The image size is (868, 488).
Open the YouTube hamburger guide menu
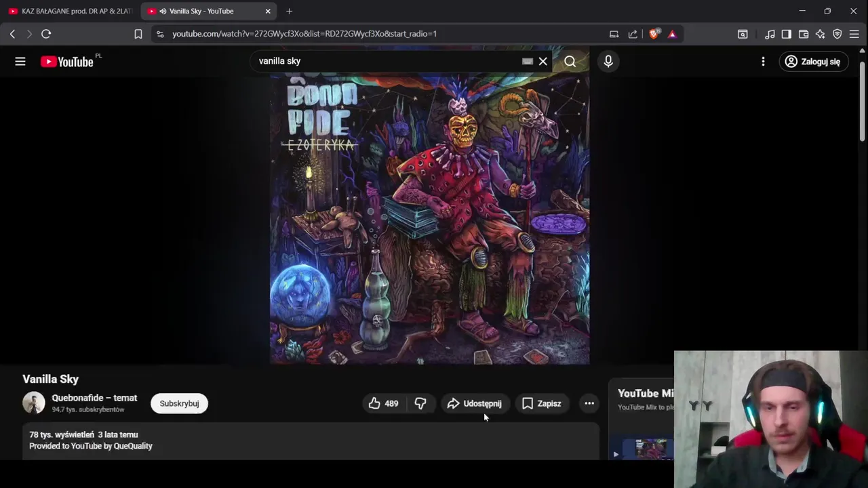20,62
